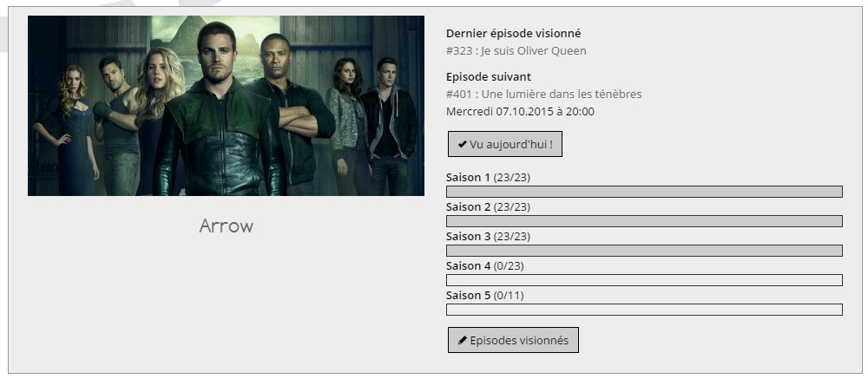Image resolution: width=868 pixels, height=379 pixels.
Task: Click the Saison 1 progress bar
Action: 644,192
